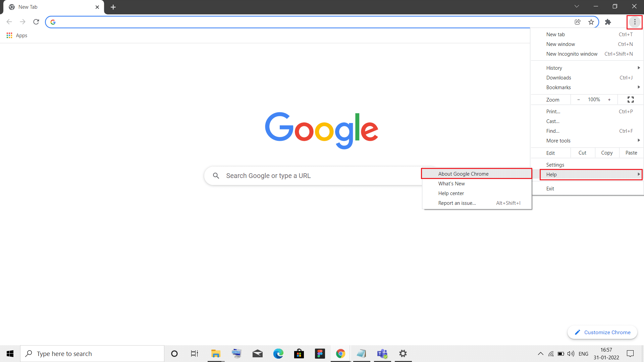Toggle fullscreen using the expand icon
Image resolution: width=644 pixels, height=362 pixels.
pos(631,100)
